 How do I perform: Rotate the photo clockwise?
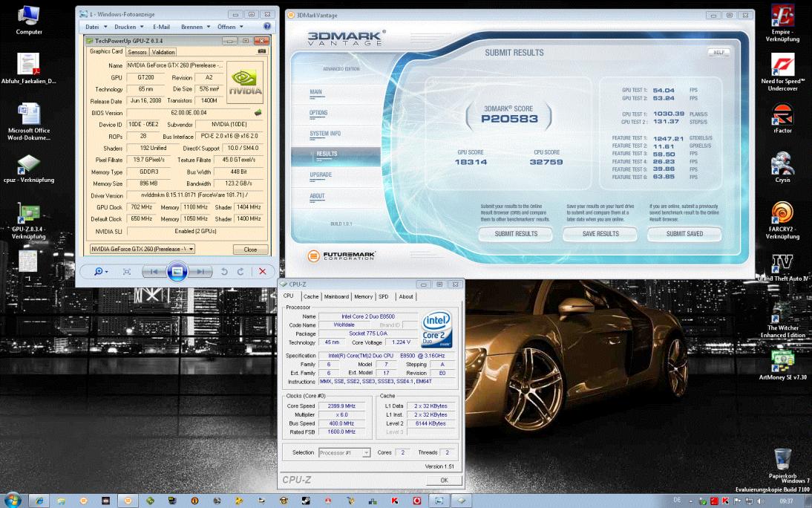point(240,272)
